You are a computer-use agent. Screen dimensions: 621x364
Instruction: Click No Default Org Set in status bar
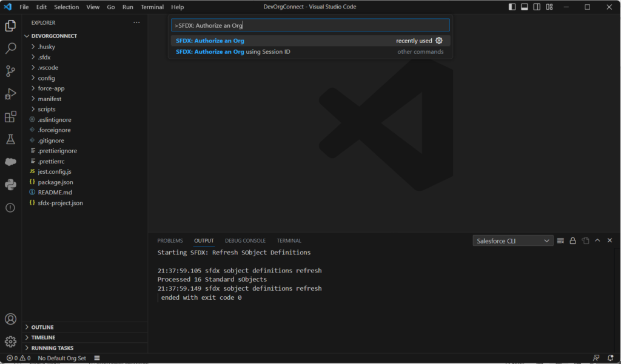click(x=61, y=358)
